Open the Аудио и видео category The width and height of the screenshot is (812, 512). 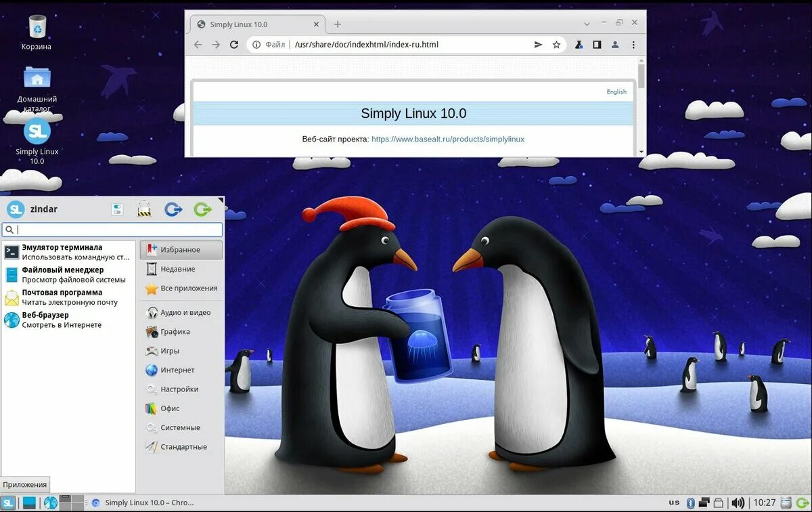tap(181, 313)
